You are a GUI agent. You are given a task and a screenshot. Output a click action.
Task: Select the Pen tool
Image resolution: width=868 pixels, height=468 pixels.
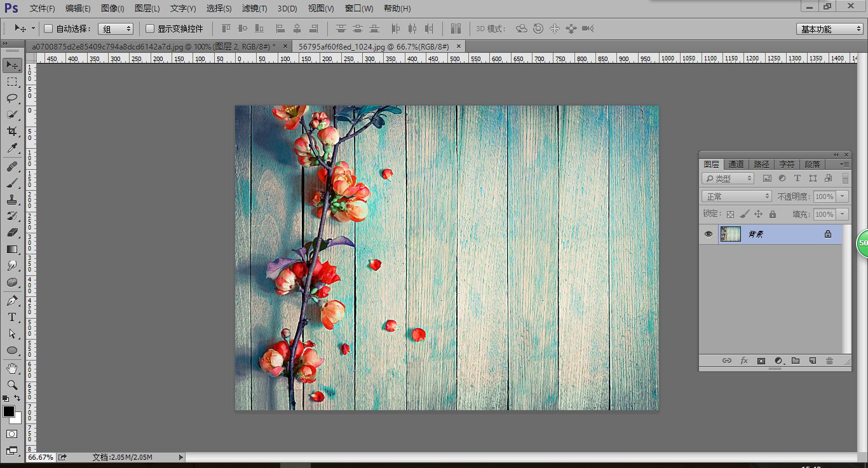(x=12, y=301)
